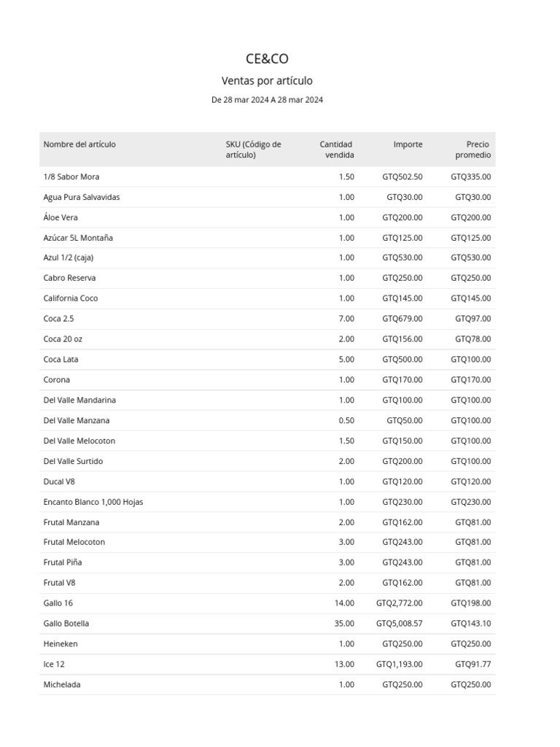Image resolution: width=560 pixels, height=747 pixels.
Task: Click the CE&CO report title
Action: coord(267,59)
